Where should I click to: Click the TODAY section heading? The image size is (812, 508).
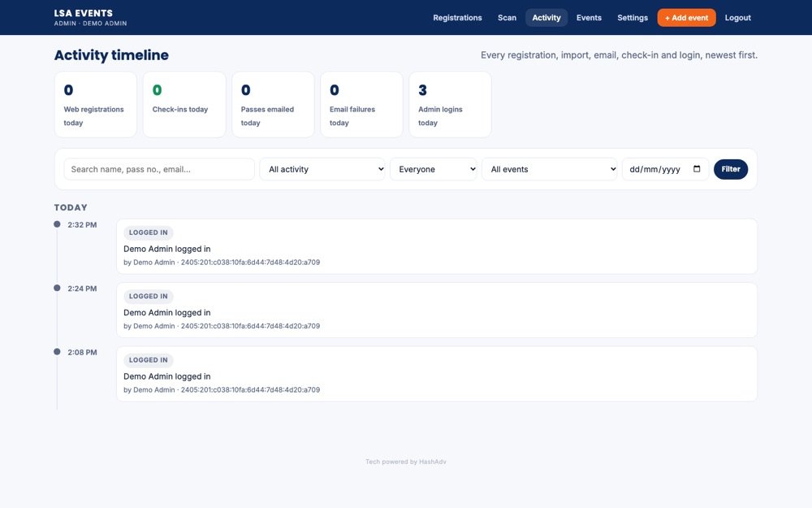[71, 207]
